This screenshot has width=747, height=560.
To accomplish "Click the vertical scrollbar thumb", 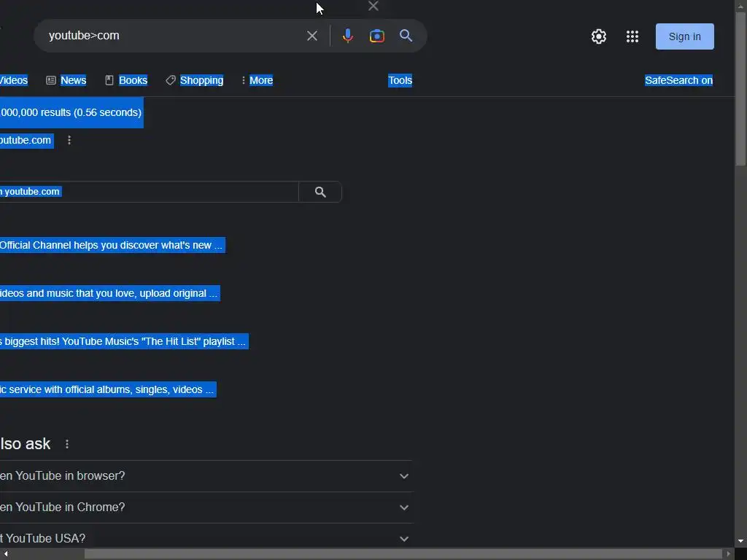I will (740, 88).
